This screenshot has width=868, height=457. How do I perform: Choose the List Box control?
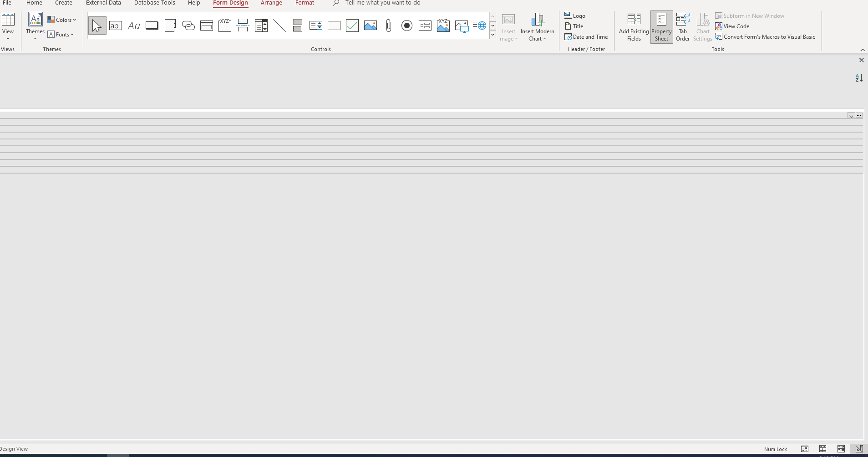pyautogui.click(x=316, y=26)
